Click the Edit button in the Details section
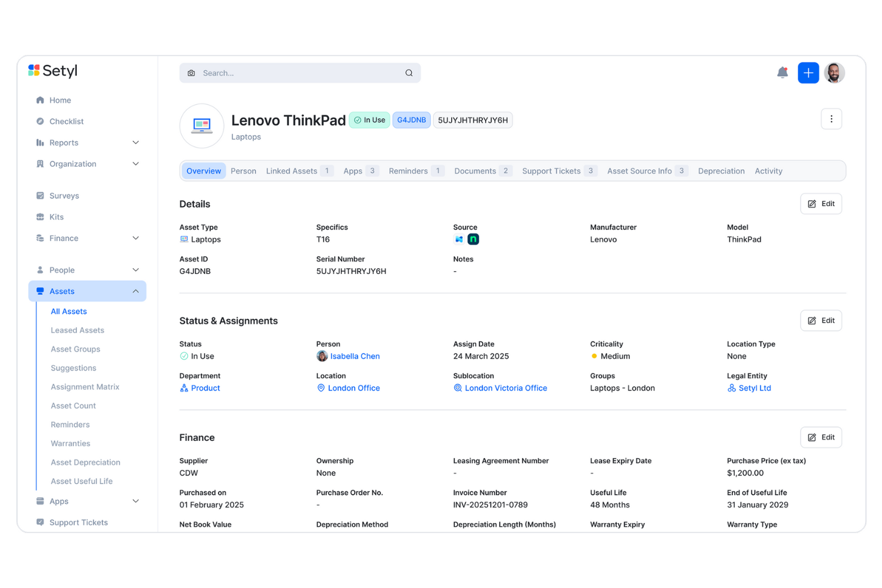882x588 pixels. (x=821, y=203)
